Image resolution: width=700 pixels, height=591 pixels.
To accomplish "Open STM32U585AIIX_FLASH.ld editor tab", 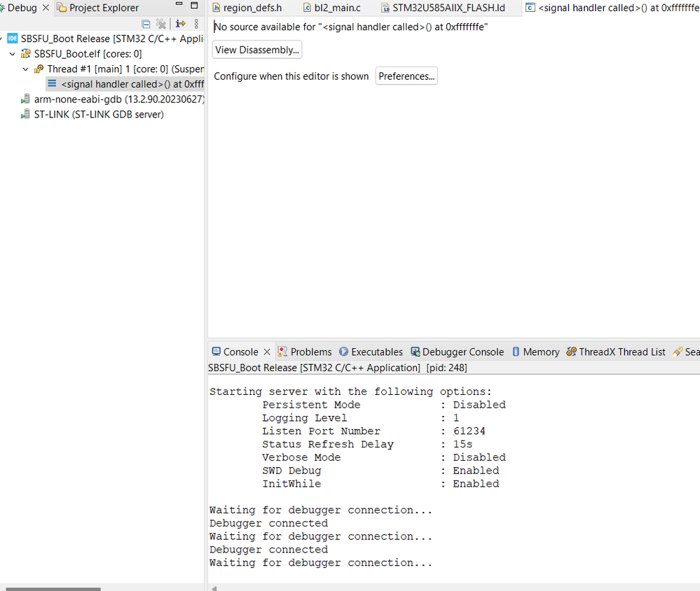I will 443,8.
